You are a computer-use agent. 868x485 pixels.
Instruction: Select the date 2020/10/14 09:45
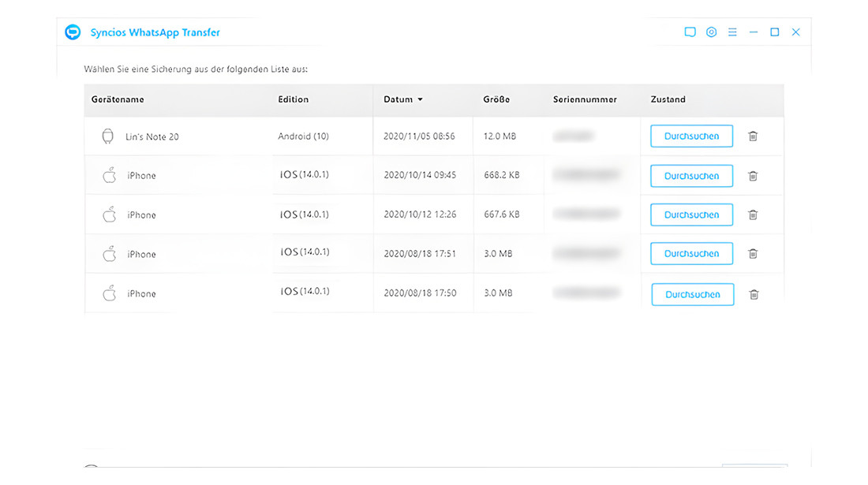[x=420, y=175]
